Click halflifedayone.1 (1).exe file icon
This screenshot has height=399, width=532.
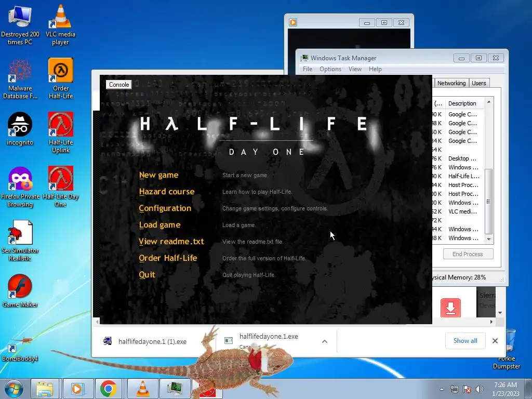[108, 341]
